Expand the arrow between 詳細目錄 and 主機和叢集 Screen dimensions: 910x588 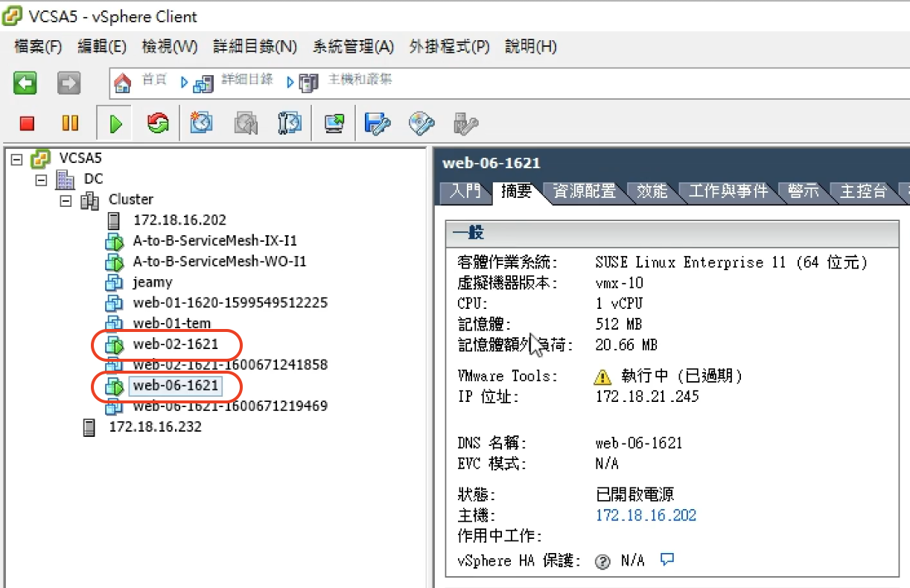pyautogui.click(x=290, y=83)
